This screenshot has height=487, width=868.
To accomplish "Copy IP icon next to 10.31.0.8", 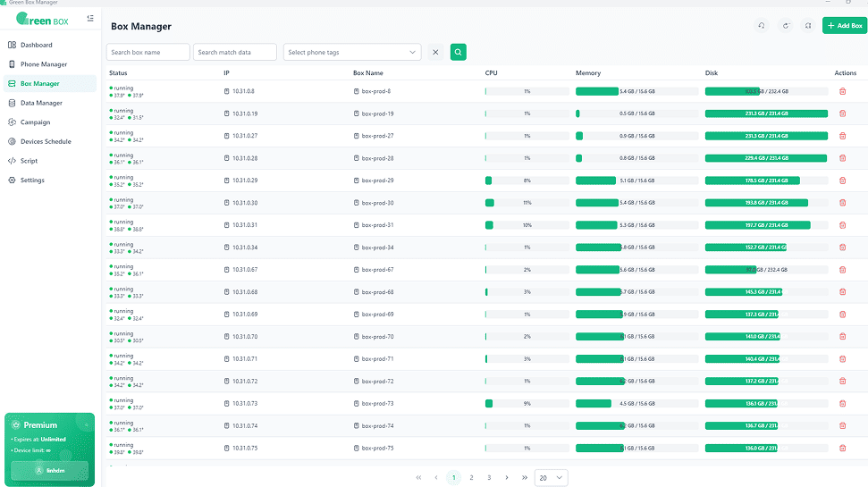I will click(226, 91).
